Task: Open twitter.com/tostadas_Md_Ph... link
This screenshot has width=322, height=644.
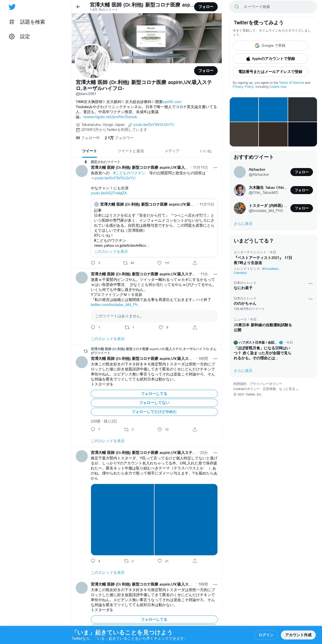Action: click(x=116, y=305)
